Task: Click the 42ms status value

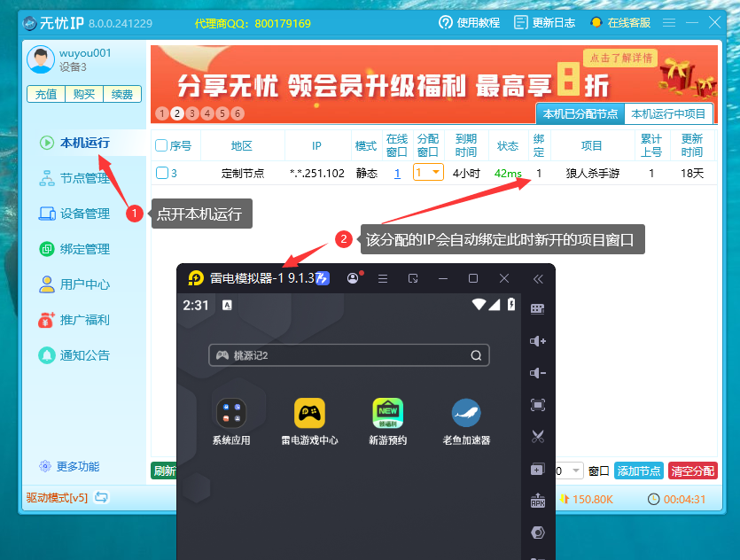Action: (508, 173)
